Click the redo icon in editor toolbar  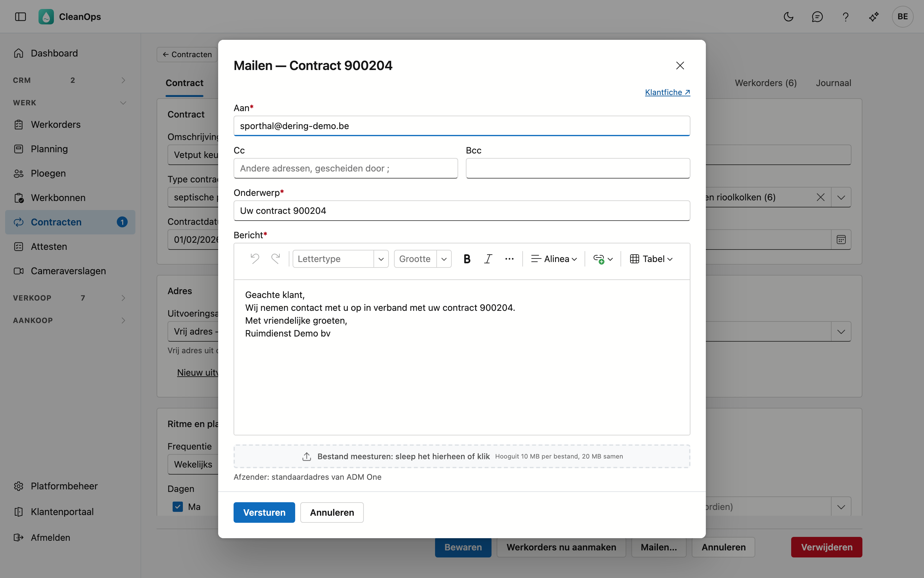point(276,259)
